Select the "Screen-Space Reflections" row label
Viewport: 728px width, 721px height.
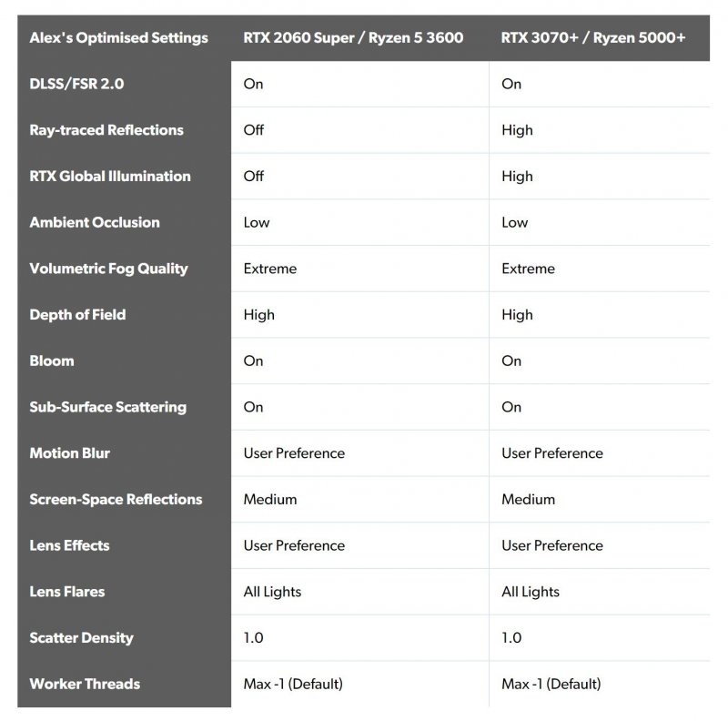point(116,499)
